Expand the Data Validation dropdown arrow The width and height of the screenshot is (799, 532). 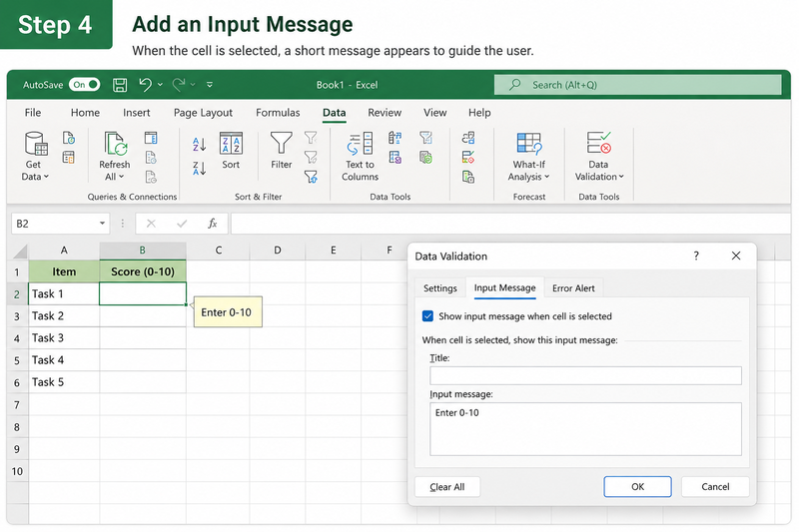click(x=621, y=177)
